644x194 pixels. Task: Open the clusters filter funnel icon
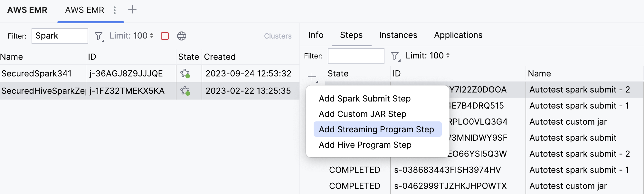(x=99, y=36)
